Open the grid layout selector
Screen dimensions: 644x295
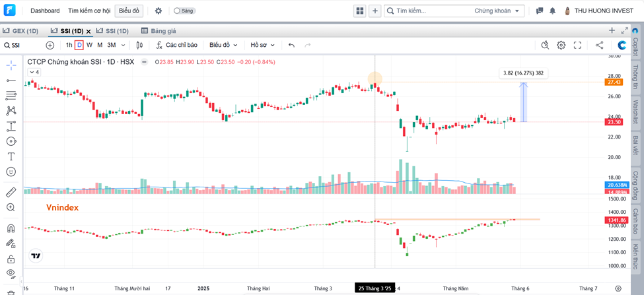pyautogui.click(x=360, y=11)
